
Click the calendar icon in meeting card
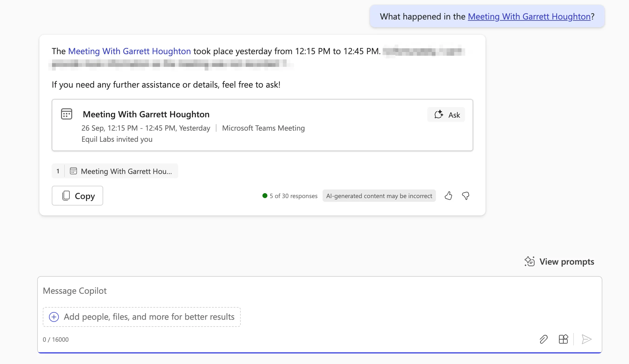67,114
